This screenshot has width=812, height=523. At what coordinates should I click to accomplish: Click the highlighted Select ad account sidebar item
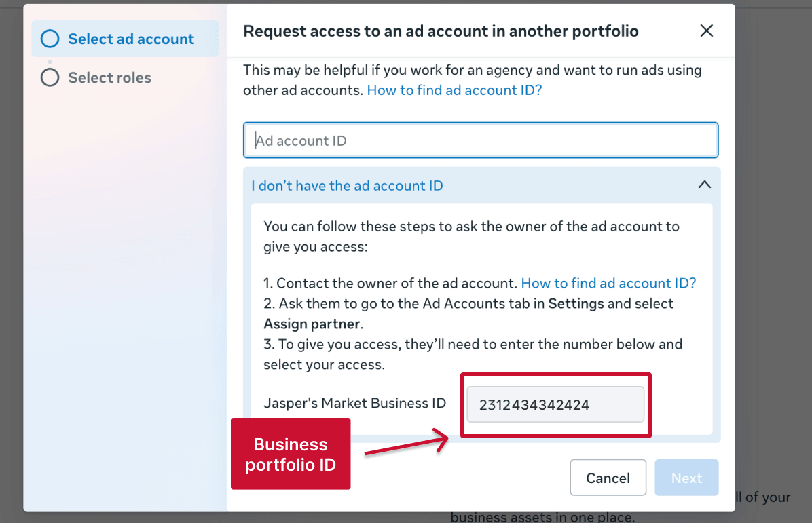tap(124, 39)
